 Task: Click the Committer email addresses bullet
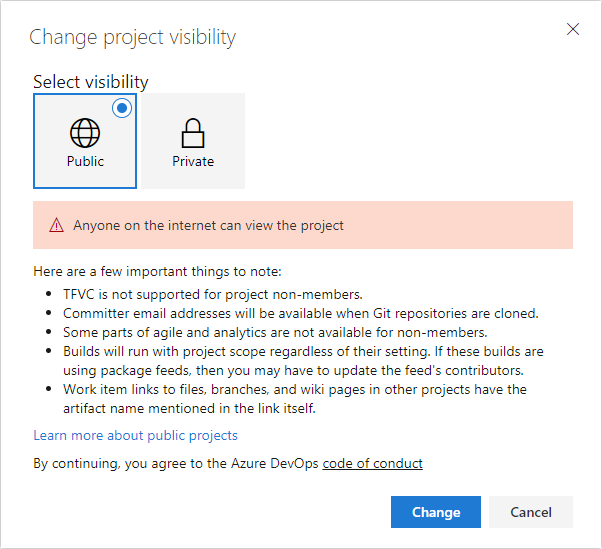[300, 313]
